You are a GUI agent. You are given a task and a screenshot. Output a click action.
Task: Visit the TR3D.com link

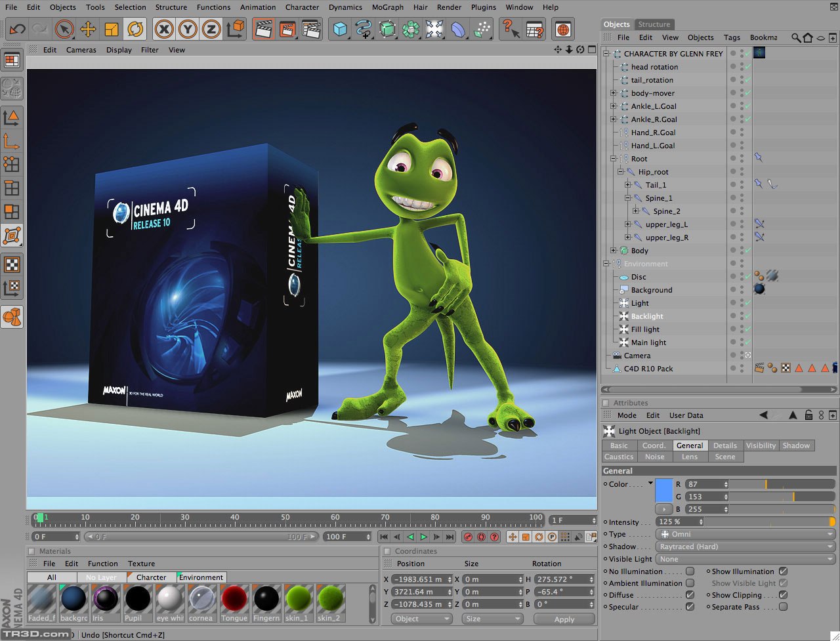tap(36, 634)
